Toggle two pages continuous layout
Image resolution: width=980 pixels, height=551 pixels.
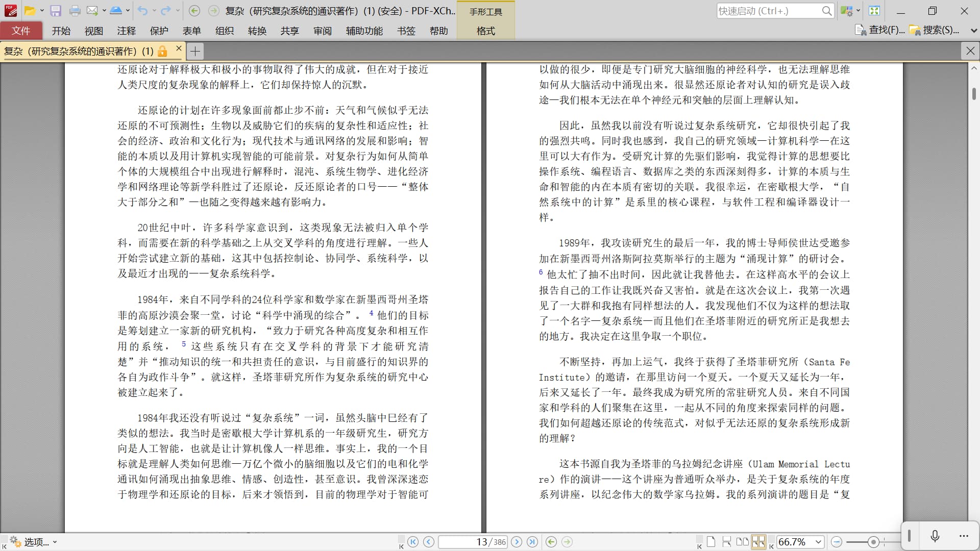[x=758, y=542]
